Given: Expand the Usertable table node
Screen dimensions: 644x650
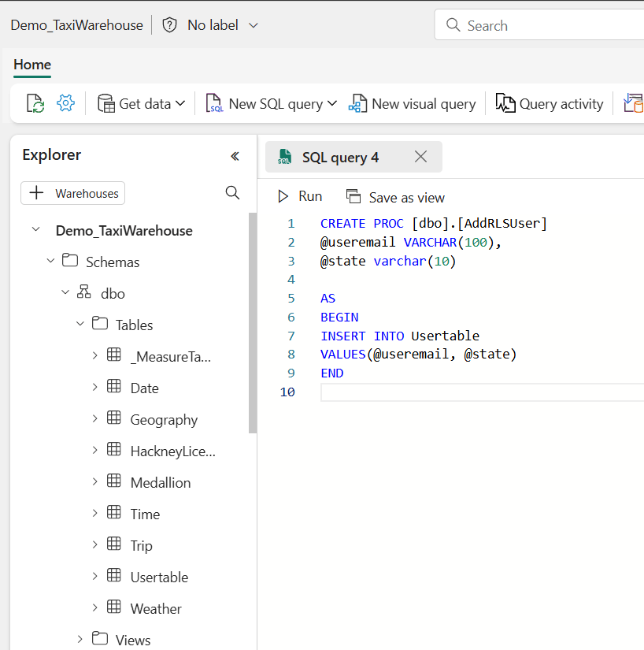Looking at the screenshot, I should tap(95, 577).
